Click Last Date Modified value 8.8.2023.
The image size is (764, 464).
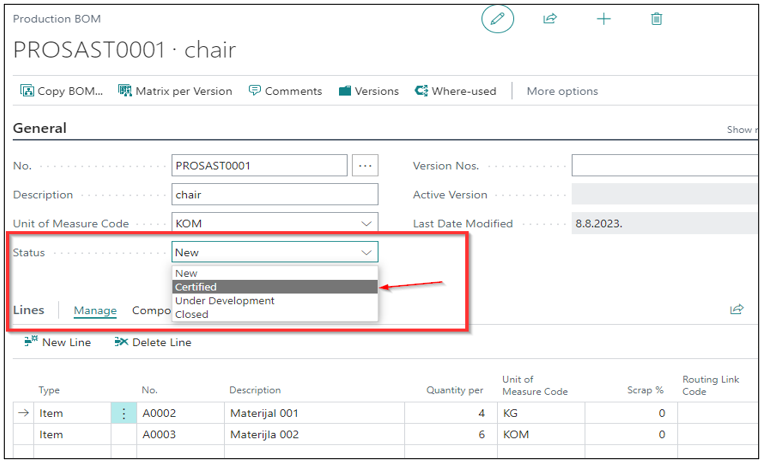point(664,223)
